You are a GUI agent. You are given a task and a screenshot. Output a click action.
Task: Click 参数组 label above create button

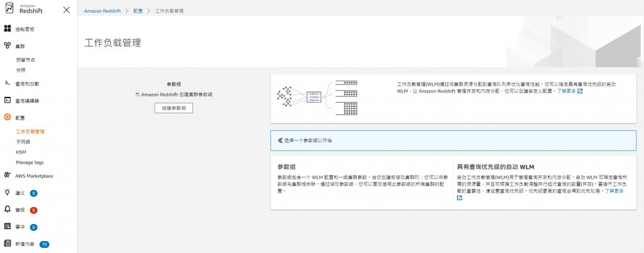(174, 84)
